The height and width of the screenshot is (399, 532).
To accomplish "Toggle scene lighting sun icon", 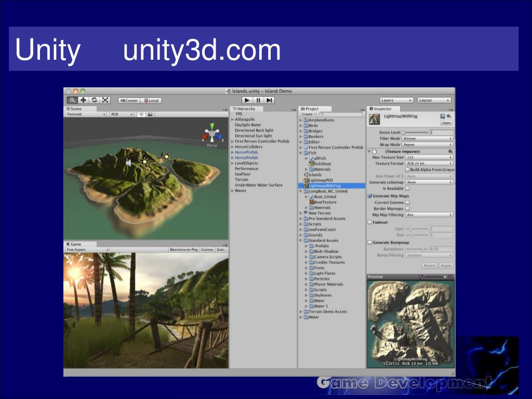I will tap(141, 114).
